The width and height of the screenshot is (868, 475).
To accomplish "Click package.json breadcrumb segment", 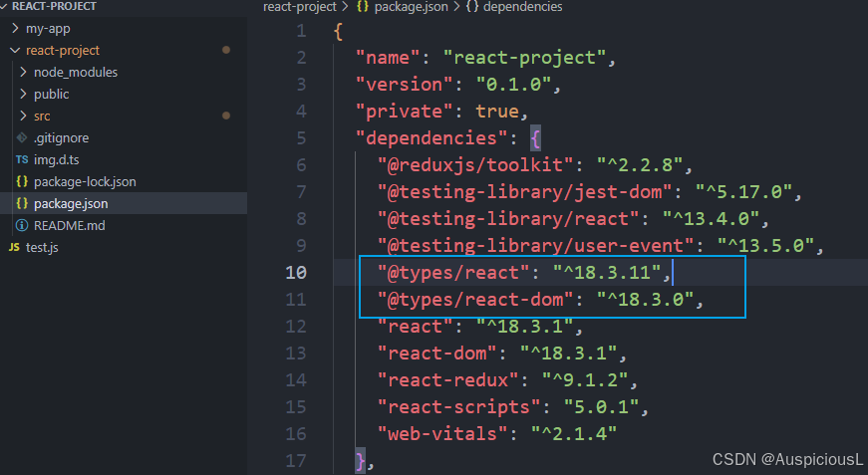I will tap(412, 7).
